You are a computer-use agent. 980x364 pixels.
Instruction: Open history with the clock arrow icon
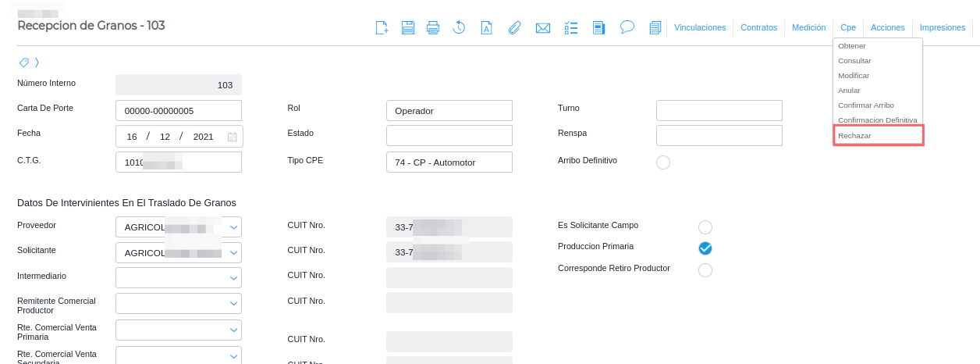(x=459, y=28)
